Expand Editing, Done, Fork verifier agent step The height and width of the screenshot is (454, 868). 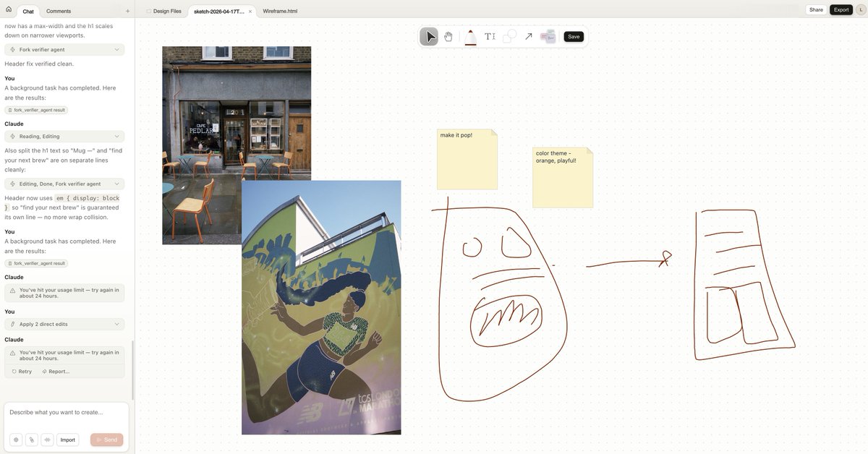[x=64, y=184]
